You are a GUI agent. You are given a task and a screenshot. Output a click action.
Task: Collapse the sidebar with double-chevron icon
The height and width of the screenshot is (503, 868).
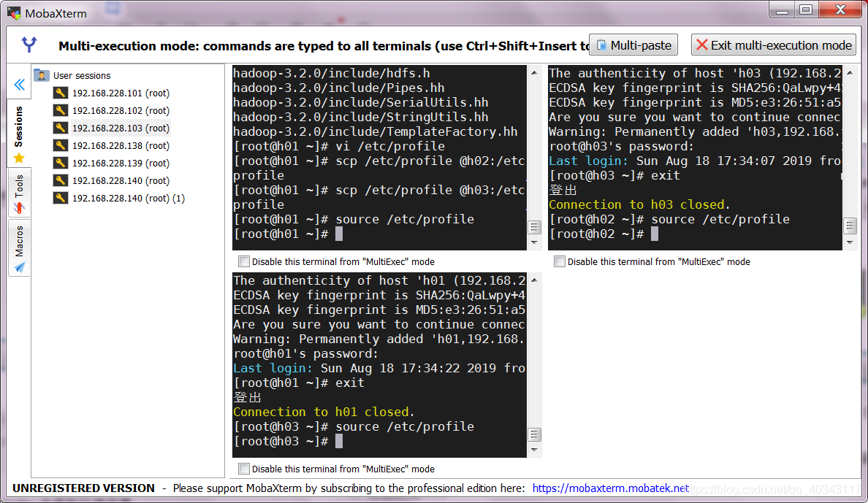click(20, 85)
